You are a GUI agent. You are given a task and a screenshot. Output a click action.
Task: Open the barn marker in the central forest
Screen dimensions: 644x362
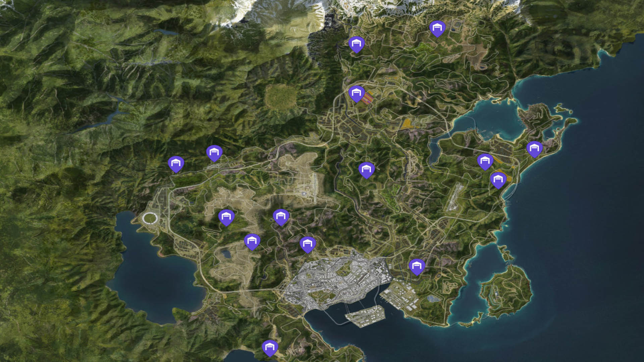367,170
